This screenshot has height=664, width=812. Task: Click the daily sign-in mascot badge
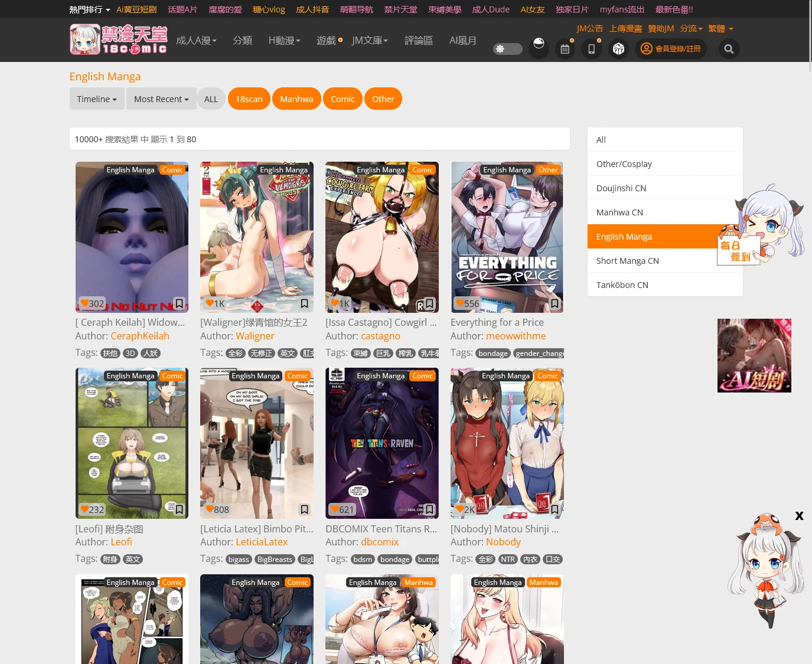point(738,250)
